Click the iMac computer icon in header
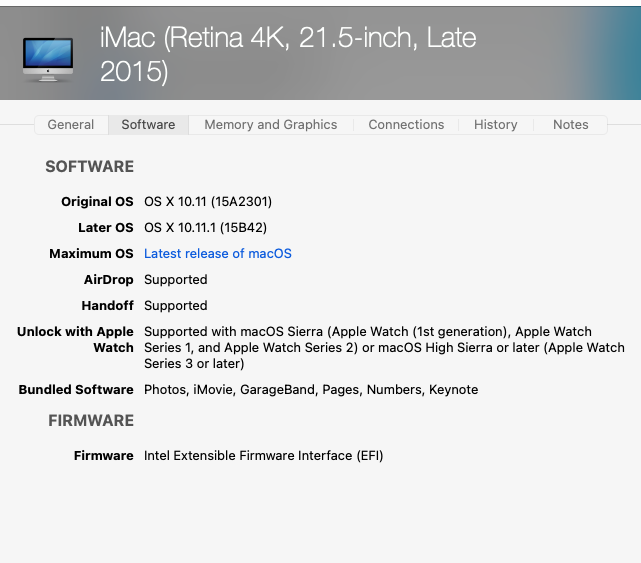The image size is (641, 563). [48, 60]
